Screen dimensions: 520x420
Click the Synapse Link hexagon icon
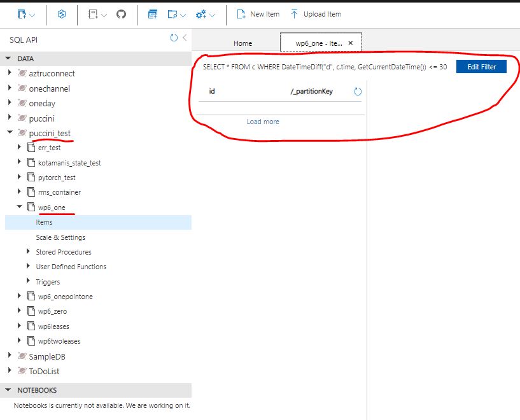point(61,14)
